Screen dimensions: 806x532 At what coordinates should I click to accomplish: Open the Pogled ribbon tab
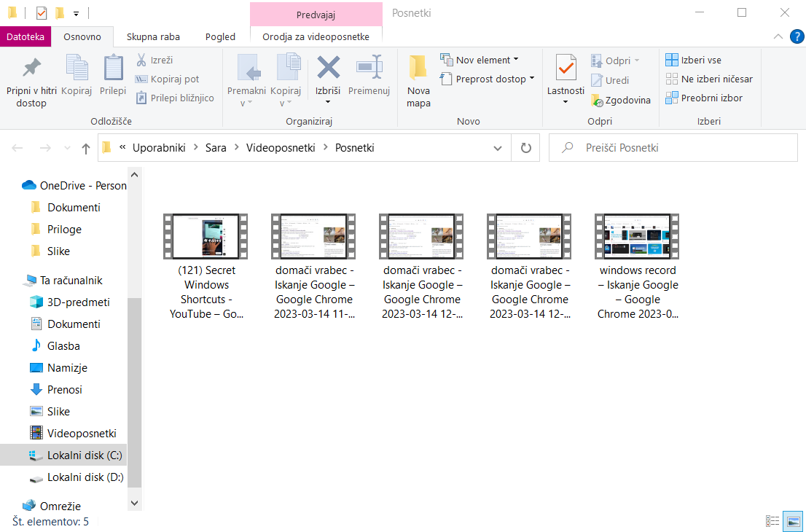pyautogui.click(x=220, y=36)
